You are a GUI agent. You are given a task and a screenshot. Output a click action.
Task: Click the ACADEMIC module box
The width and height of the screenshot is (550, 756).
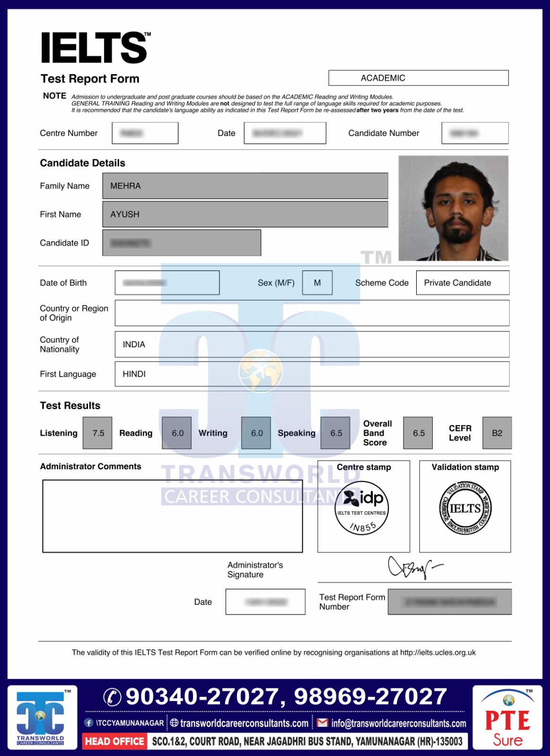point(418,78)
